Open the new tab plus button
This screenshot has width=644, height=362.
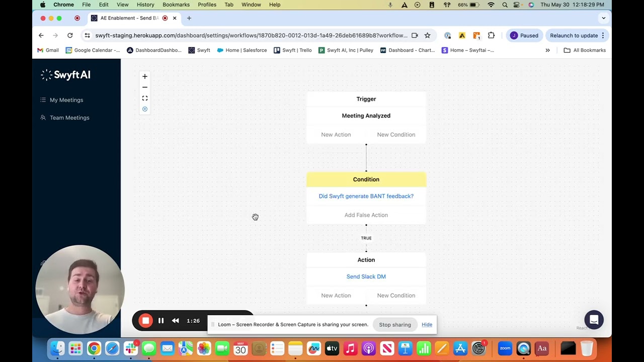[189, 18]
